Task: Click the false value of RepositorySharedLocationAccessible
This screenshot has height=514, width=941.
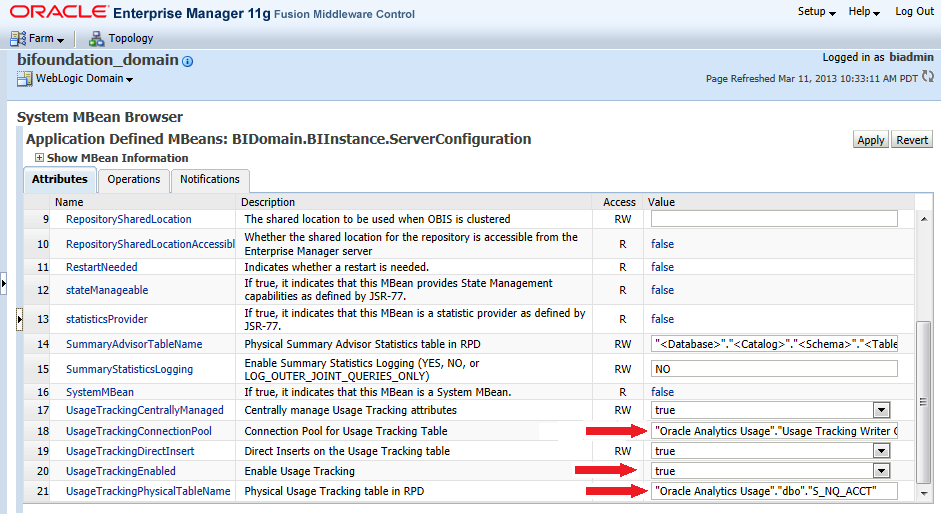Action: [x=663, y=244]
